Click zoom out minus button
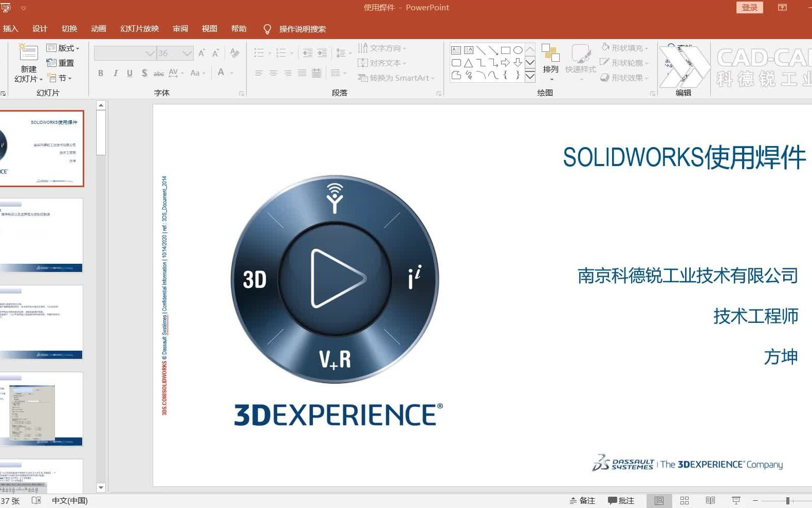 click(755, 500)
